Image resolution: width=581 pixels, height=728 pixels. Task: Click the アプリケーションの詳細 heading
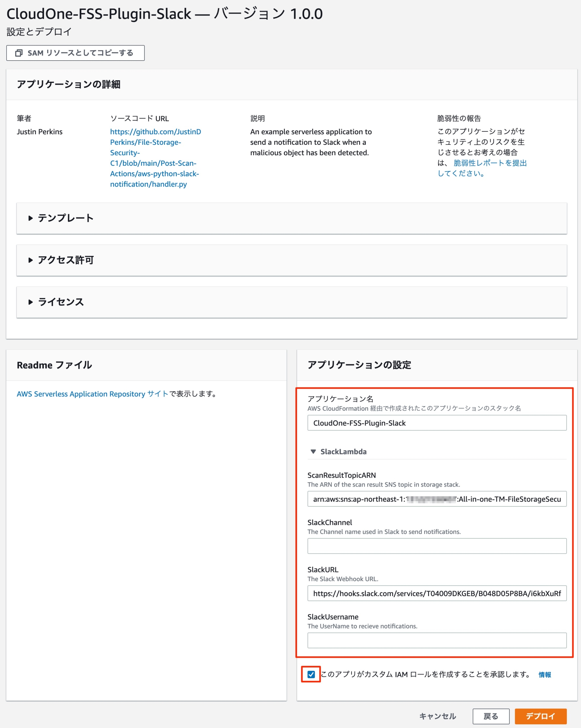pos(69,84)
